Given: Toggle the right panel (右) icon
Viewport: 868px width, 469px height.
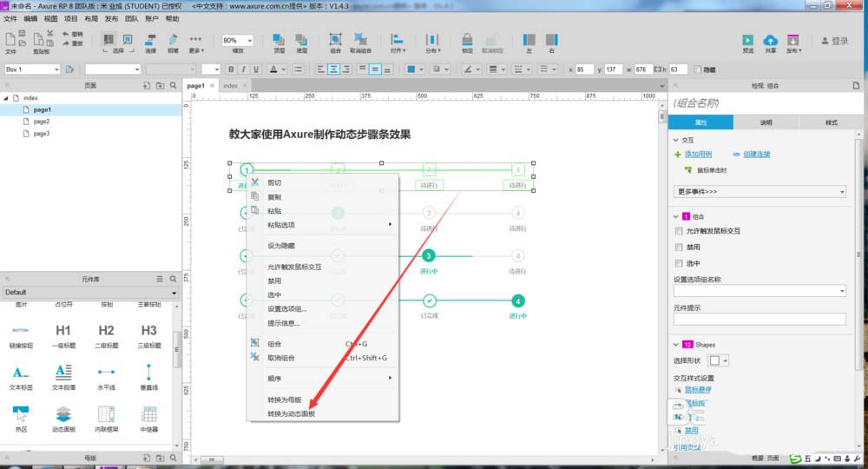Looking at the screenshot, I should [551, 40].
